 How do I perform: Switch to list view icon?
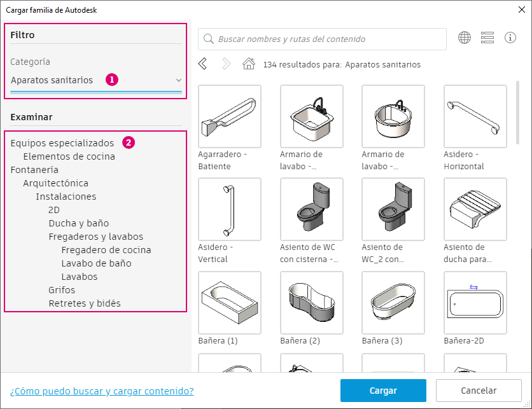point(487,38)
